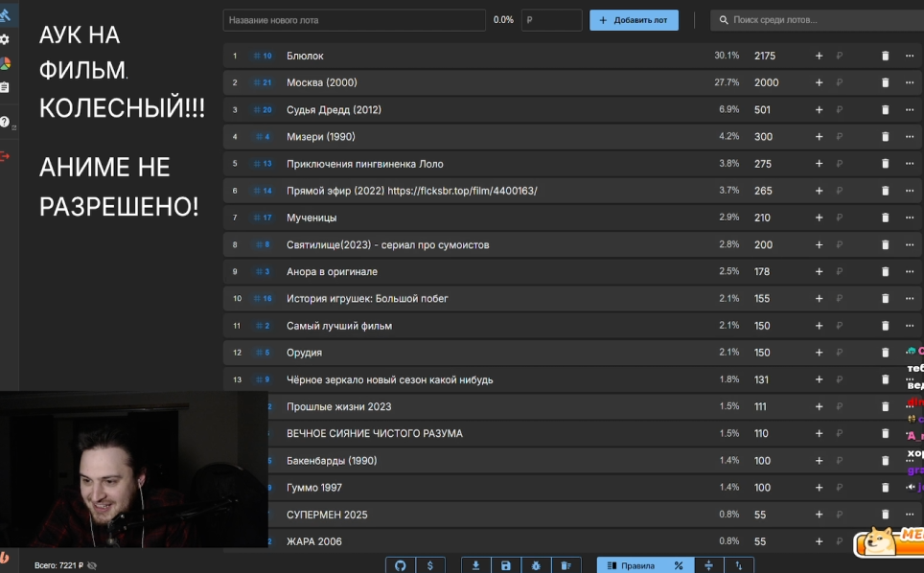Click the download lots icon
924x573 pixels.
(x=475, y=565)
